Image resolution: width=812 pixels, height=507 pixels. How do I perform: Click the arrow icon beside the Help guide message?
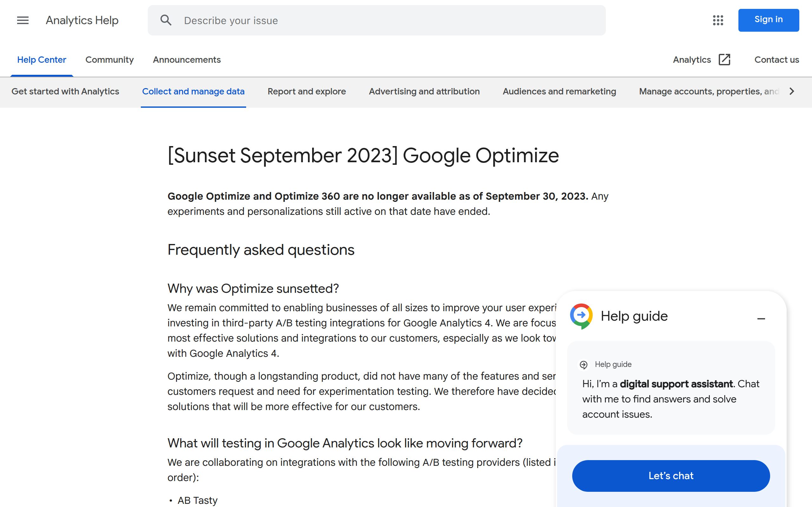(584, 365)
